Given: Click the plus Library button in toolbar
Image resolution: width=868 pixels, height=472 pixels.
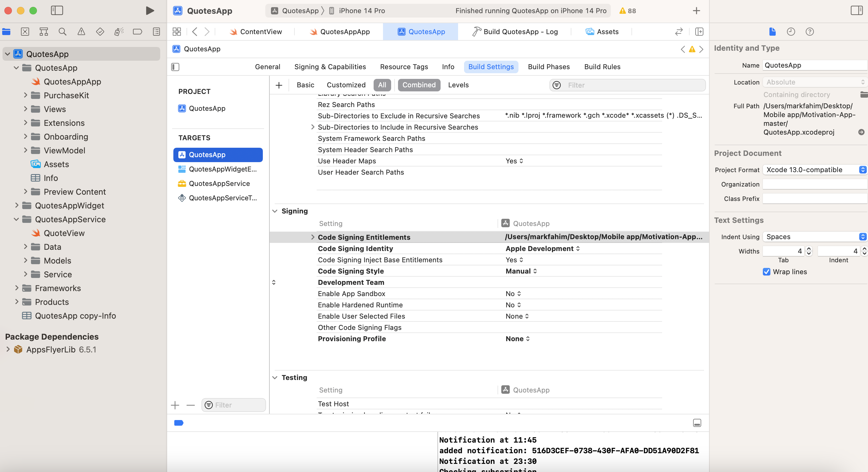Looking at the screenshot, I should [x=697, y=11].
